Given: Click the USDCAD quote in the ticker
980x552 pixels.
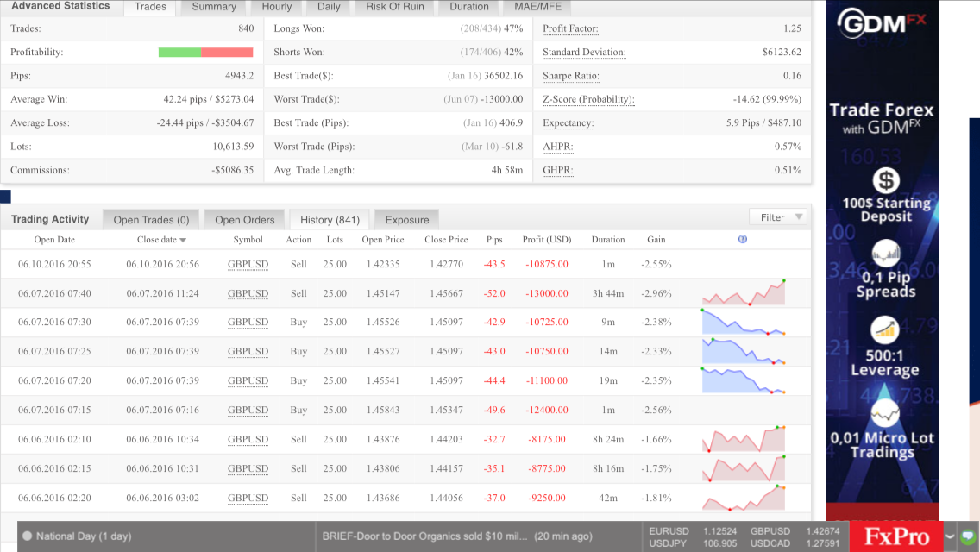Looking at the screenshot, I should [795, 543].
